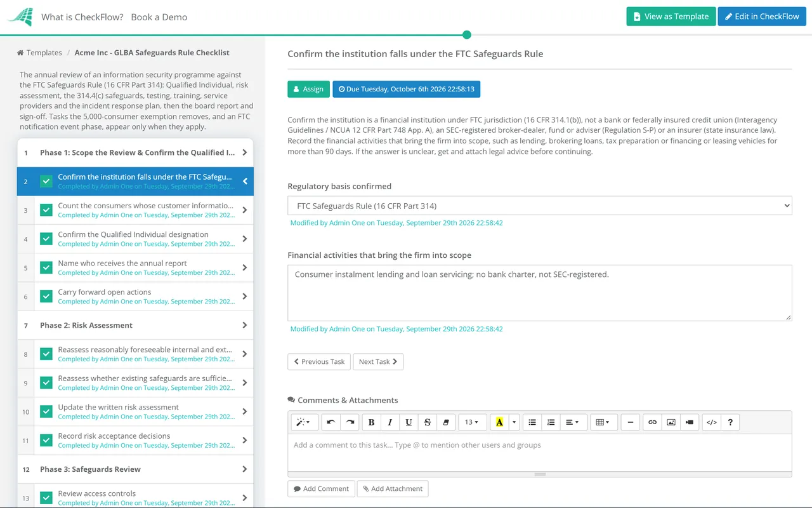Toggle strikethrough in the comment editor
This screenshot has width=812, height=508.
427,422
